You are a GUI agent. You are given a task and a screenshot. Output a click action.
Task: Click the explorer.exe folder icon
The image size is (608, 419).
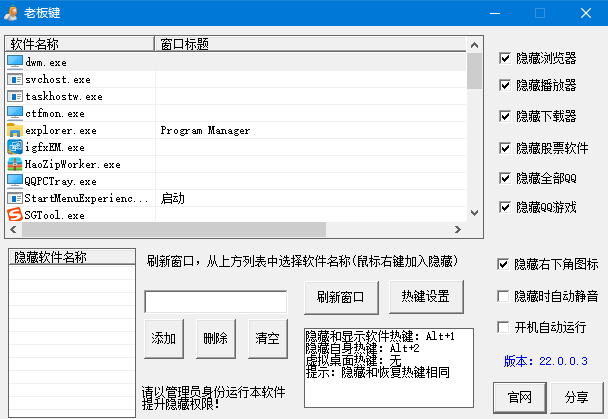(x=15, y=130)
